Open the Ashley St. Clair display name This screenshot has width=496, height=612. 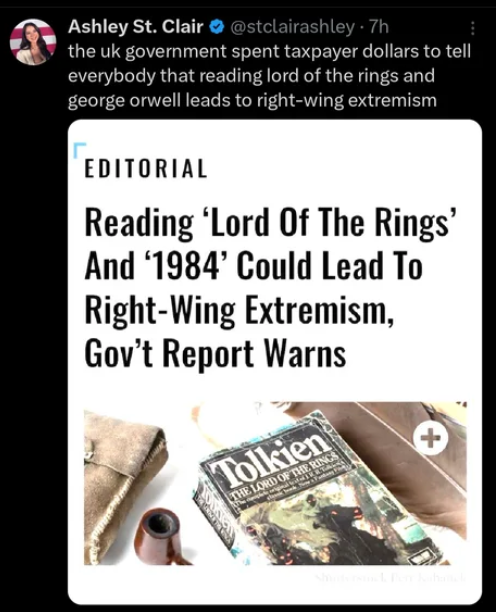coord(136,27)
